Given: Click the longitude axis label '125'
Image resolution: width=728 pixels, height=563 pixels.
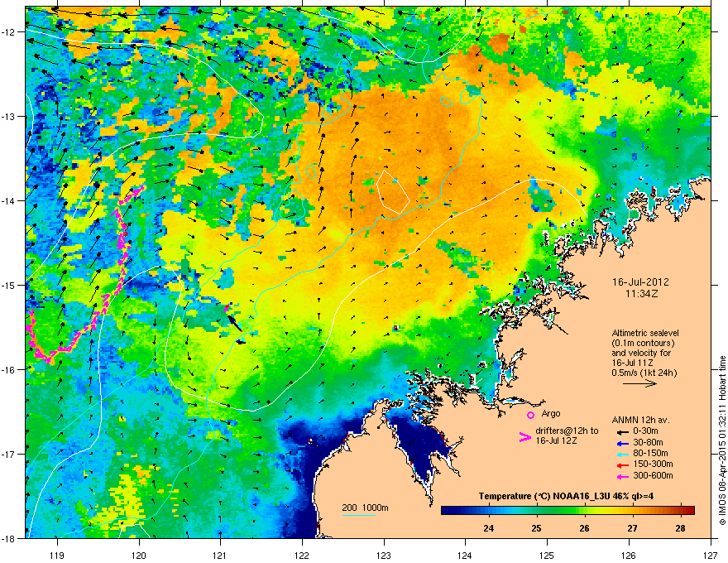Looking at the screenshot, I should coord(547,555).
